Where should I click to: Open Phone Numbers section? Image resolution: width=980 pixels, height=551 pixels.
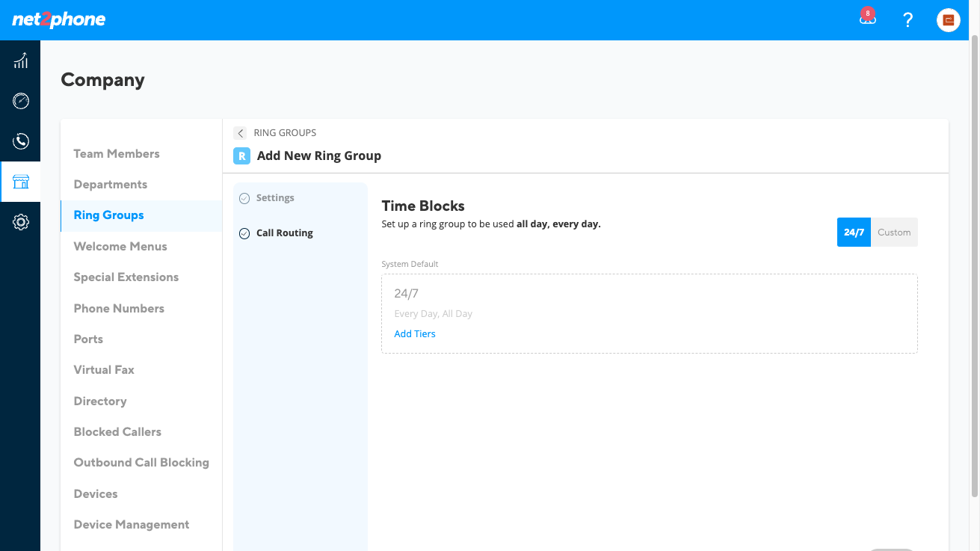point(119,309)
